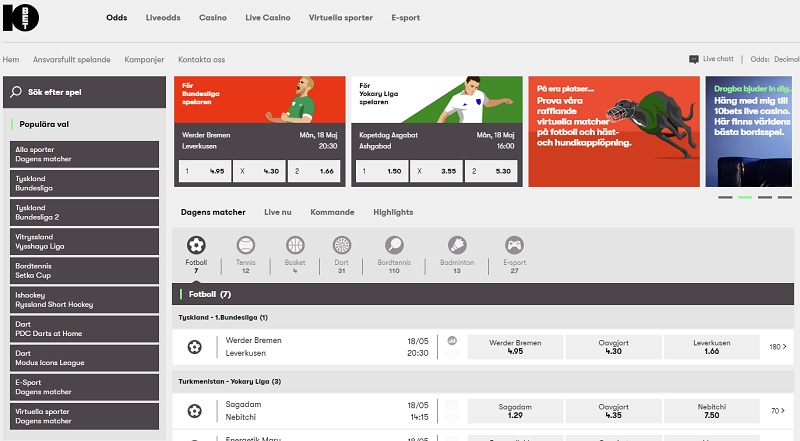
Task: Click the search magnifier icon
Action: pyautogui.click(x=16, y=92)
